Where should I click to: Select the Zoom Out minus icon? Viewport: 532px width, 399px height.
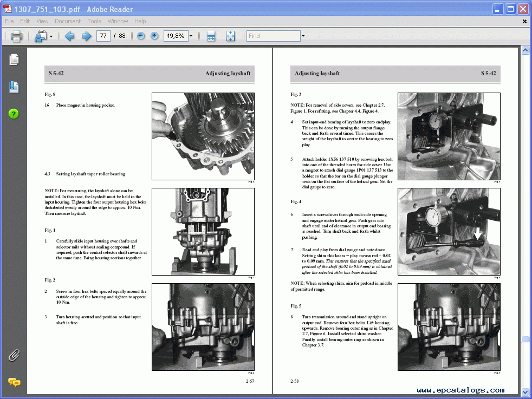(140, 36)
